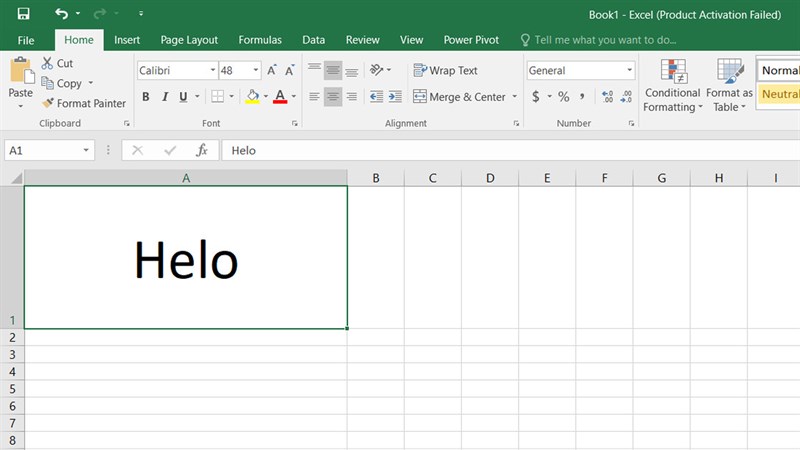Open the font size 48 dropdown
Viewport: 800px width, 450px height.
[x=256, y=70]
